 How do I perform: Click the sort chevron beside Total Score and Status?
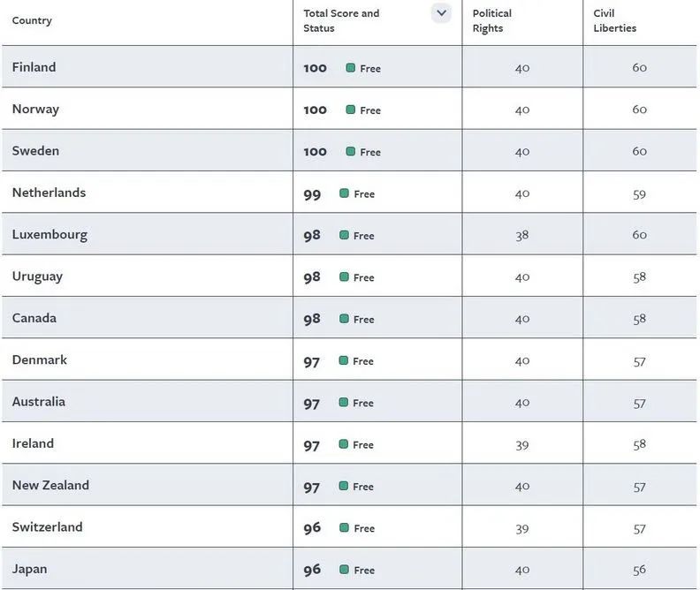tap(441, 13)
